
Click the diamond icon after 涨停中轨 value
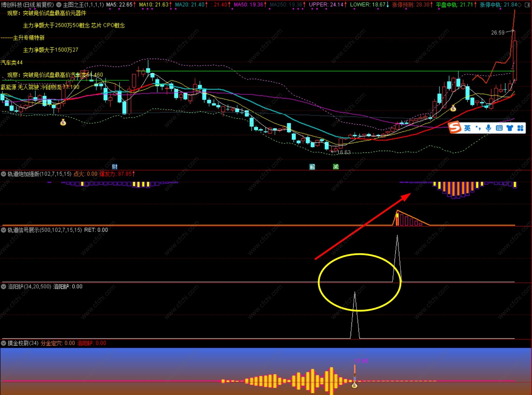pos(519,5)
